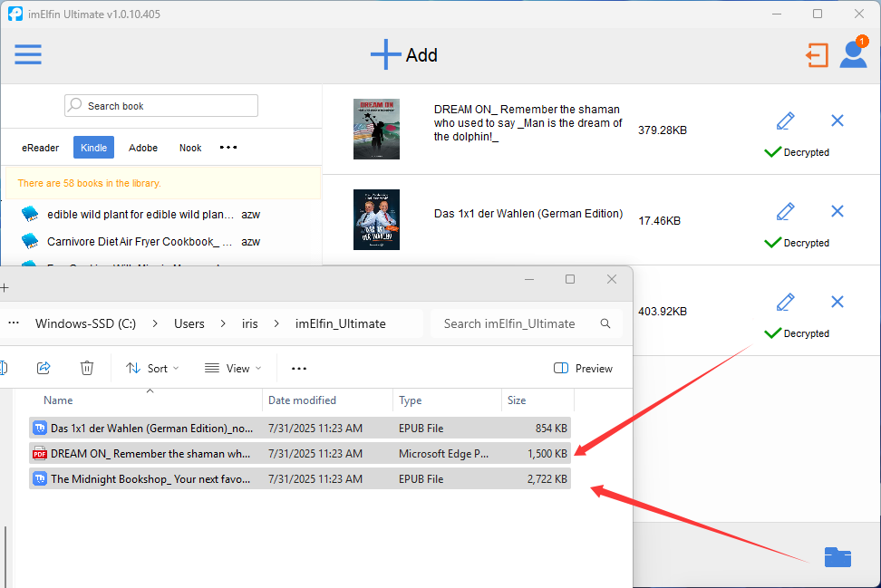This screenshot has height=588, width=881.
Task: Click imElfin_Ultimate breadcrumb
Action: [x=341, y=323]
